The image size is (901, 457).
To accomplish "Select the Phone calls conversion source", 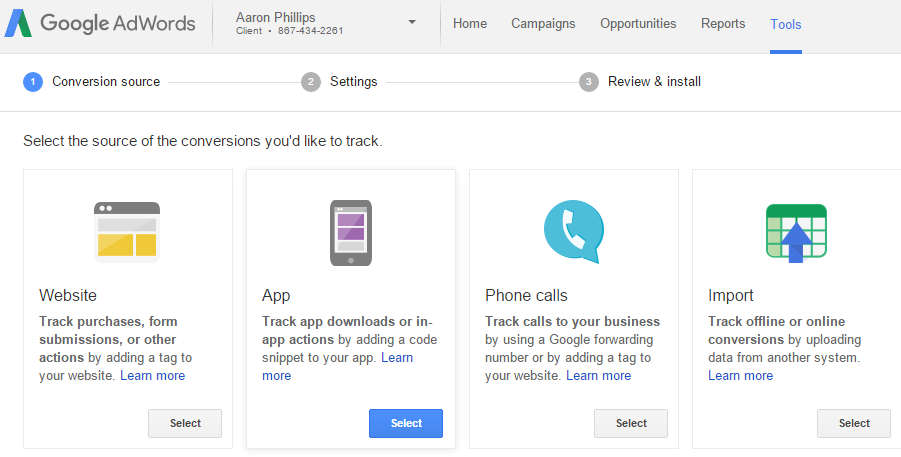I will pyautogui.click(x=631, y=423).
